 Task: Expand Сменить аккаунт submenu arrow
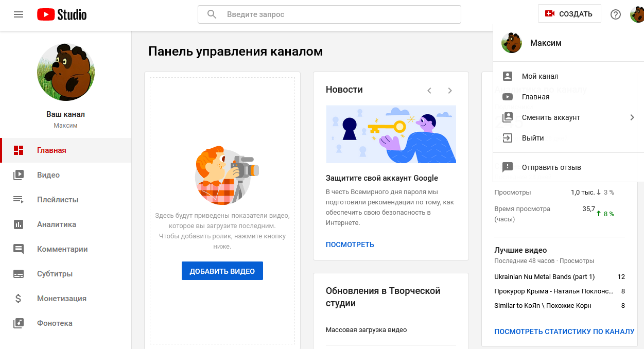point(632,117)
